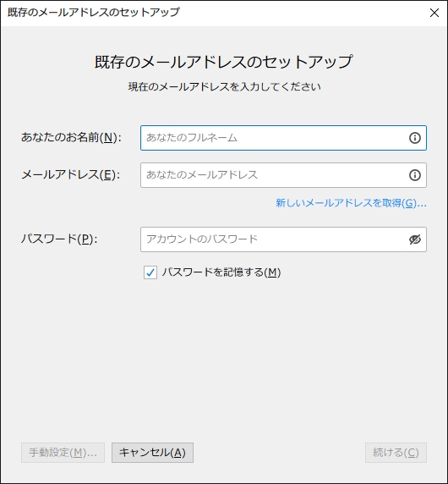Viewport: 448px width, 484px height.
Task: Click the キャンセル(A) button
Action: [x=152, y=453]
